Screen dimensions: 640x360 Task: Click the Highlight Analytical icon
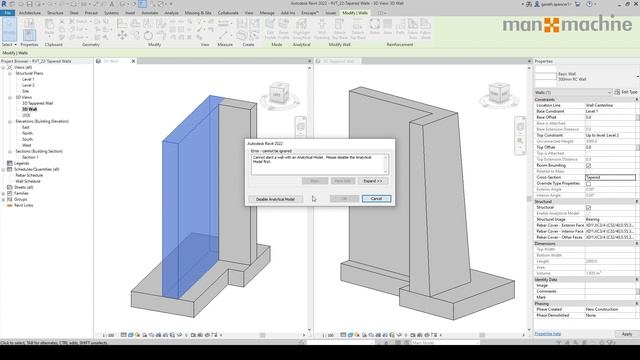pos(301,29)
